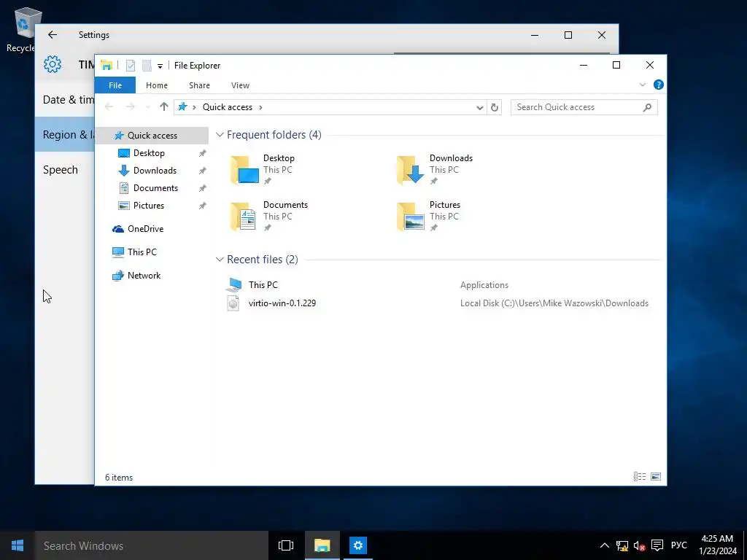This screenshot has height=560, width=747.
Task: Select Documents in navigation pane
Action: coord(155,188)
